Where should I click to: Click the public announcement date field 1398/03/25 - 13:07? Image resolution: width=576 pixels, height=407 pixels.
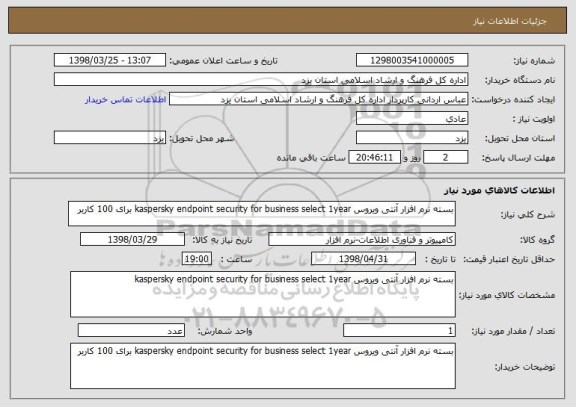(110, 60)
